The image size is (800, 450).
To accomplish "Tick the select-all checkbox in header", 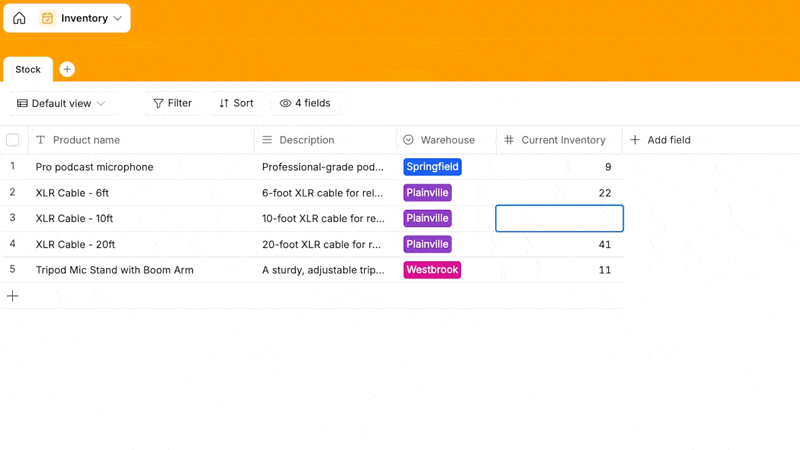I will pyautogui.click(x=13, y=140).
